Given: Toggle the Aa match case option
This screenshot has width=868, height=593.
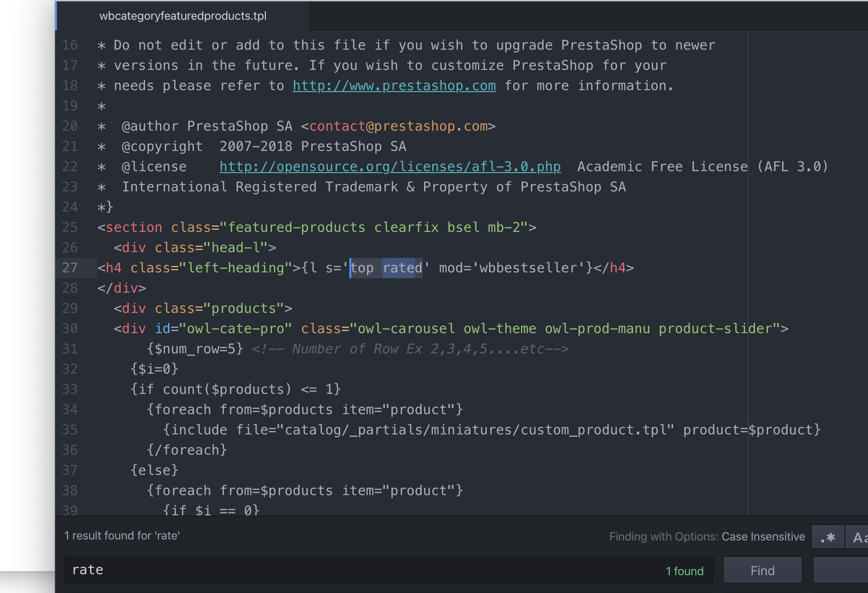Looking at the screenshot, I should coord(858,537).
